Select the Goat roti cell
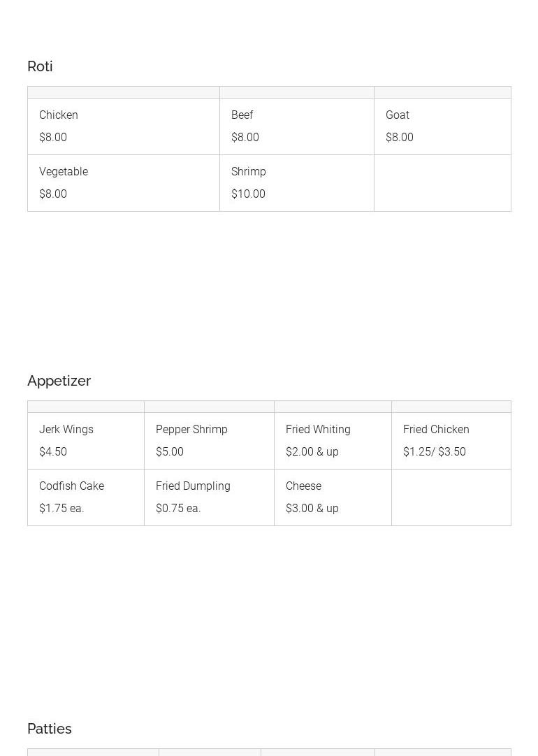This screenshot has height=756, width=538. (x=398, y=115)
